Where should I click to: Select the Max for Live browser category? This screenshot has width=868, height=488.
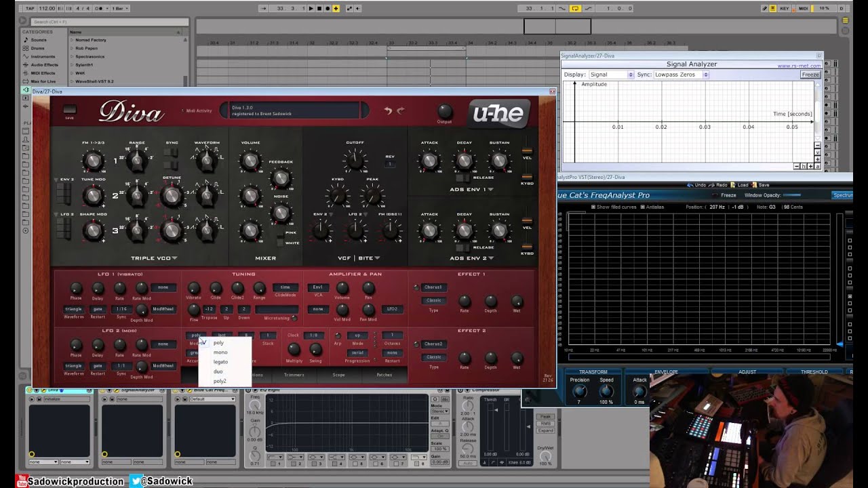[43, 81]
